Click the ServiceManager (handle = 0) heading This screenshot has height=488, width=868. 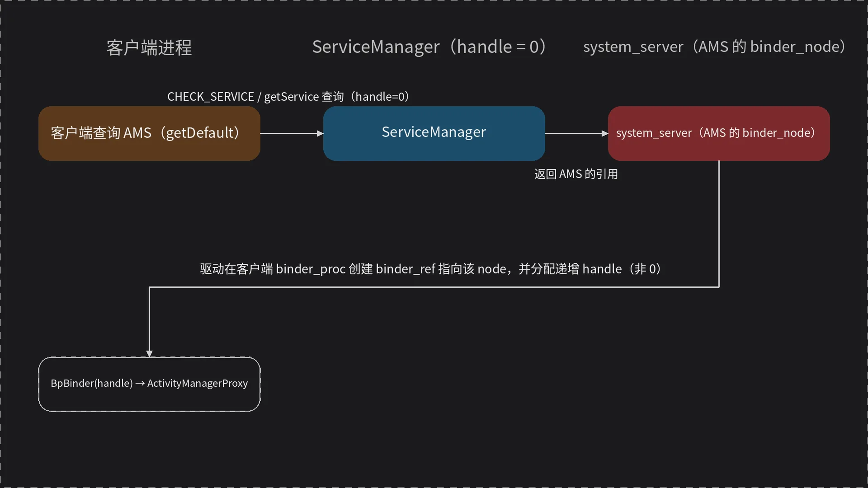tap(429, 47)
